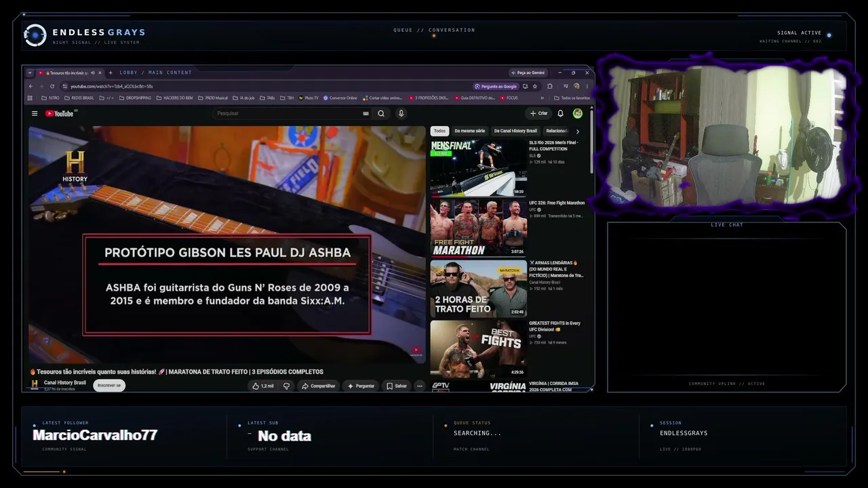Open the Chrome profile avatar in the toolbar
This screenshot has height=488, width=868.
point(576,86)
